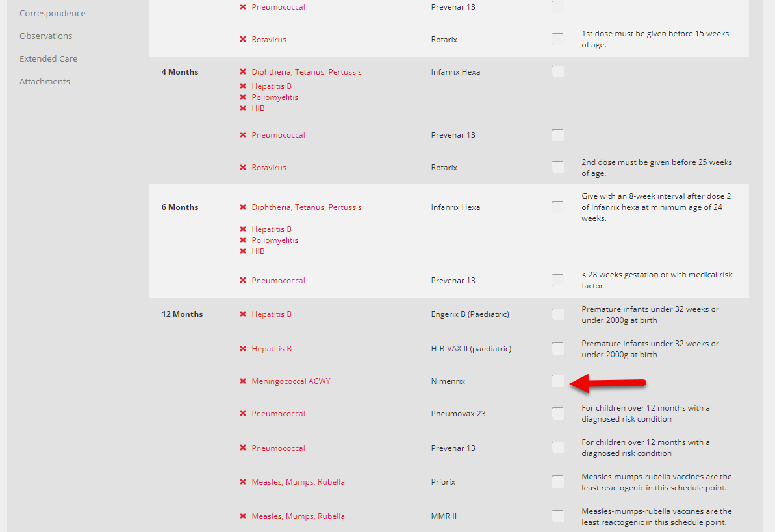775x532 pixels.
Task: Open 6 Months Diphtheria, Tetanus, Pertussis link
Action: click(x=307, y=207)
